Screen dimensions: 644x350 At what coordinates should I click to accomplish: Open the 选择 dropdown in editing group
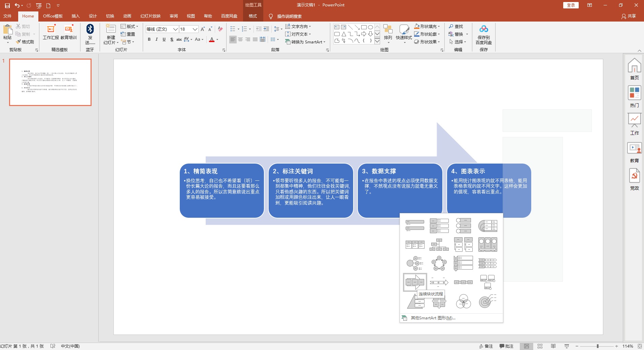point(457,42)
